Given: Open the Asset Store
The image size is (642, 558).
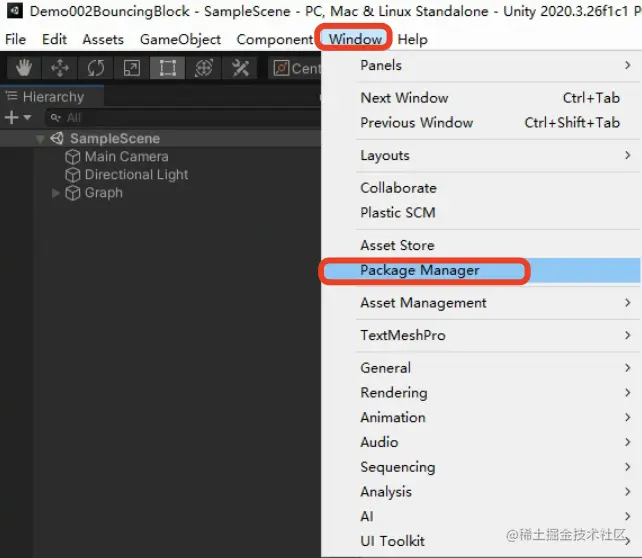Looking at the screenshot, I should [x=481, y=245].
